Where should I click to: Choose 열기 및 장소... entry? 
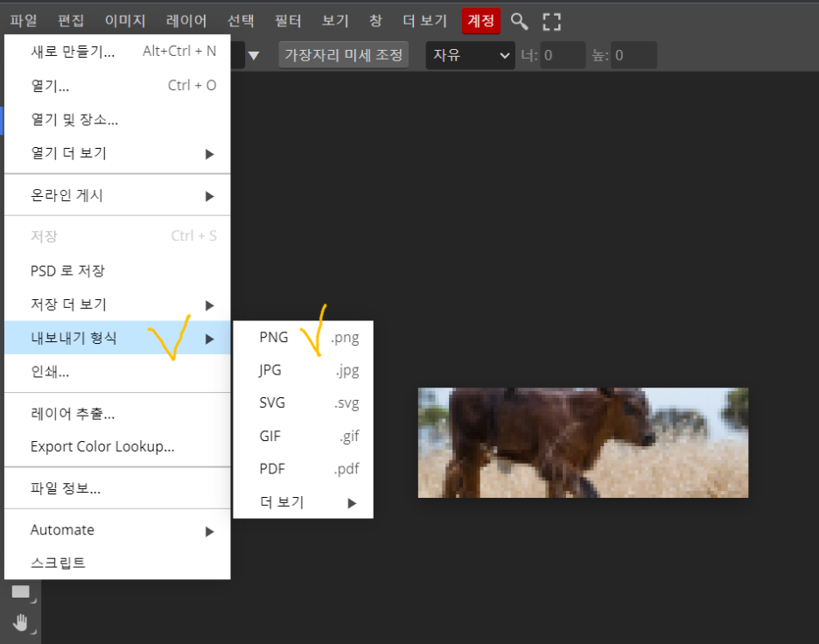click(x=117, y=119)
